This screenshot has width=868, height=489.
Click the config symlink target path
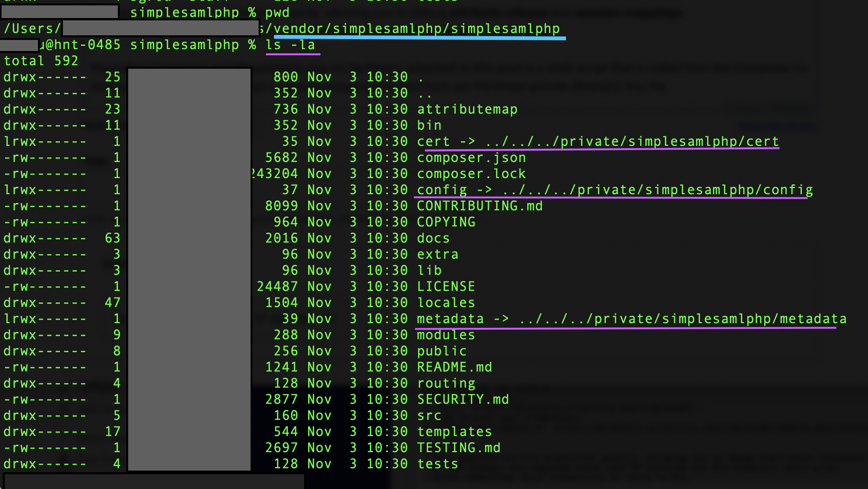tap(652, 190)
